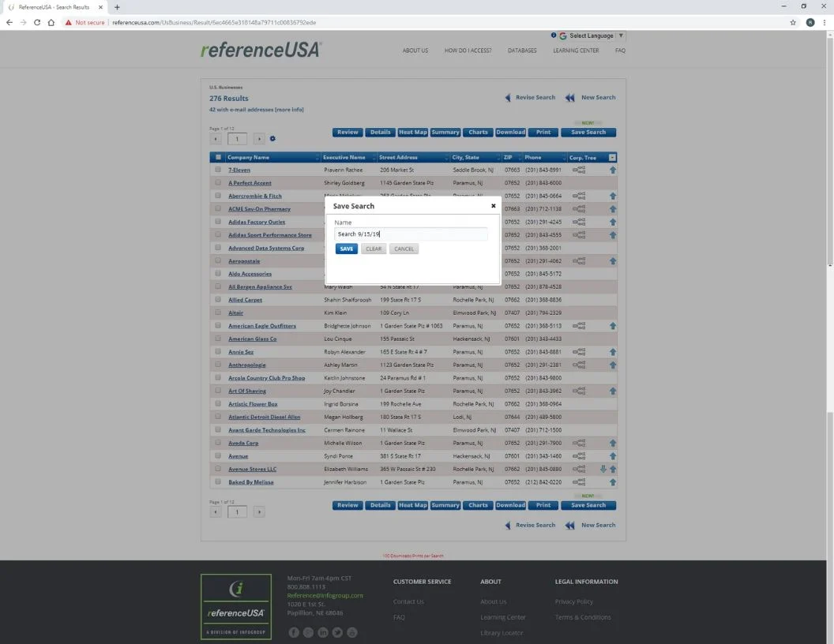Screen dimensions: 834x644
Task: Open corp tree icon for Annie Sez row
Action: tap(579, 352)
